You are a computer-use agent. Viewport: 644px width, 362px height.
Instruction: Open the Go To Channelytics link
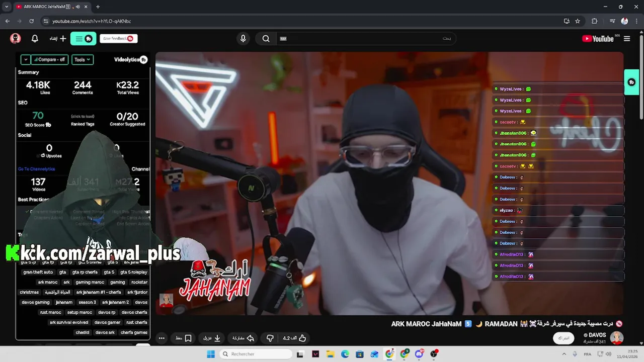point(37,169)
